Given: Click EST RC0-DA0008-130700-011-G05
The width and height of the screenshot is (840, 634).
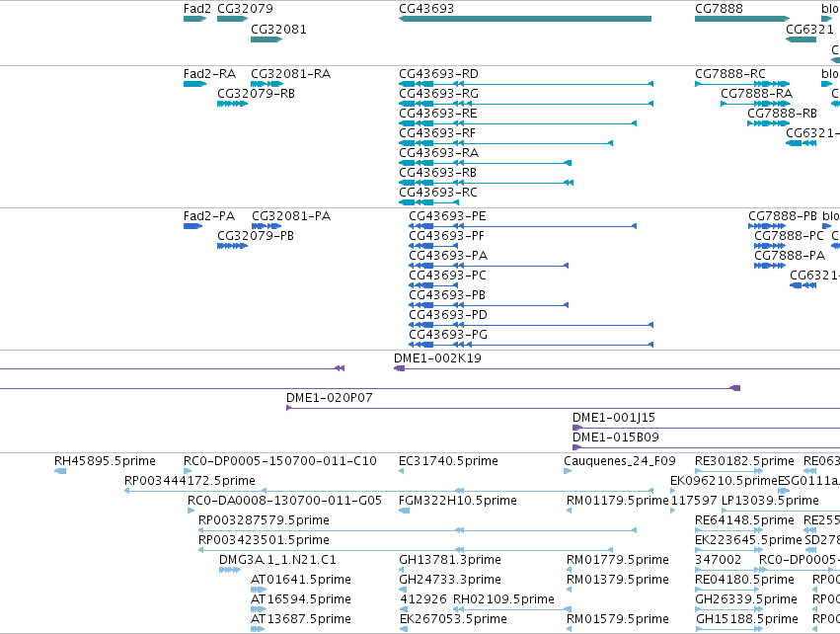Looking at the screenshot, I should tap(191, 512).
